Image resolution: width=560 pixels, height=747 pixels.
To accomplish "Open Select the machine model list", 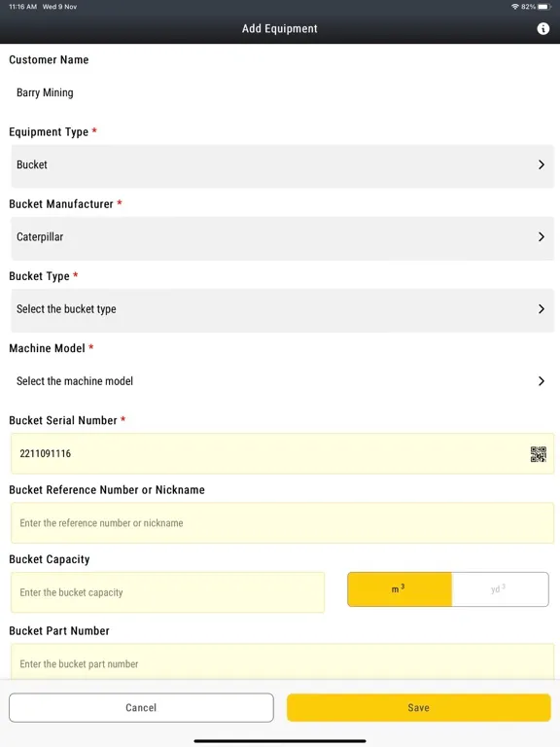I will point(282,381).
